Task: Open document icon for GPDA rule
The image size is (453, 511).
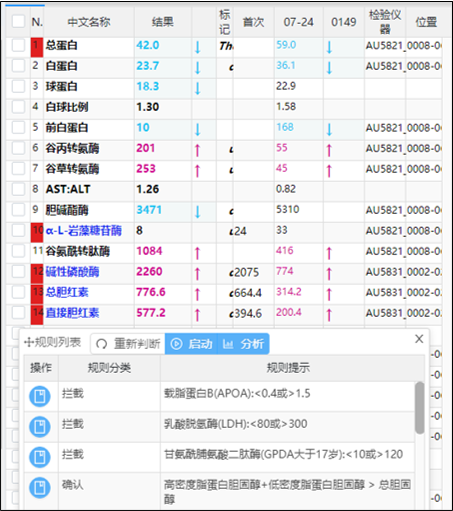Action: (40, 457)
